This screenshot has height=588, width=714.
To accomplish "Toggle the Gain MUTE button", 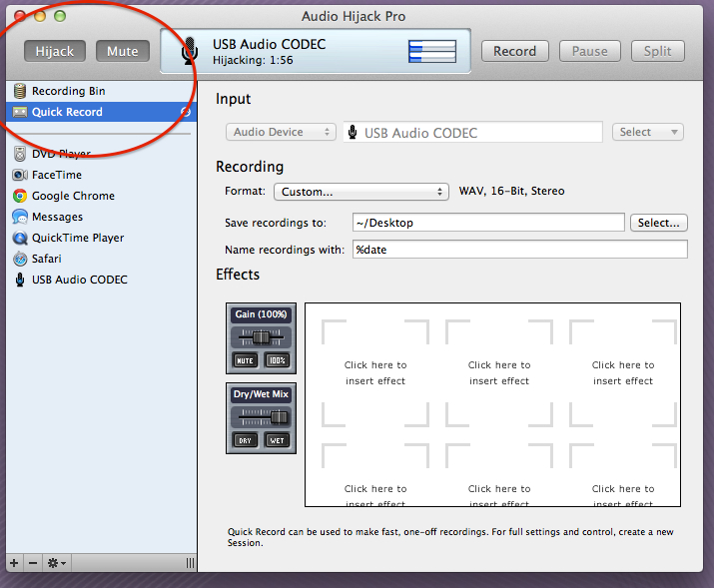I will click(x=245, y=360).
